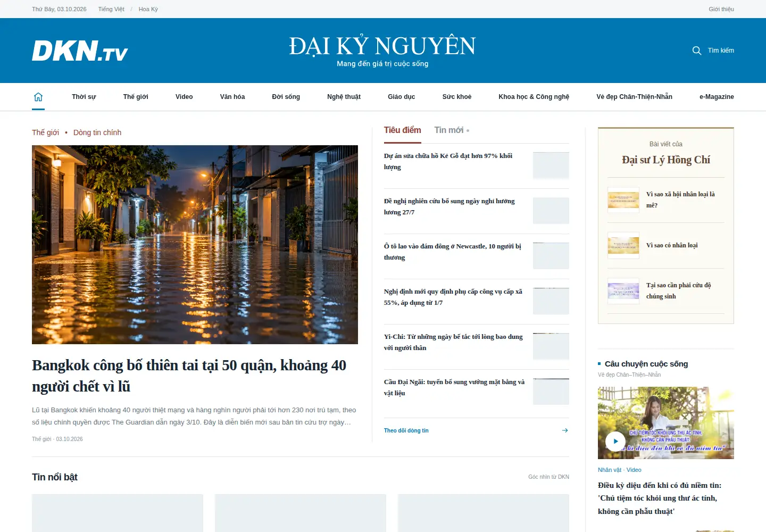Open article on phụ cấp công vụ
Screen dimensions: 766x532
453,297
